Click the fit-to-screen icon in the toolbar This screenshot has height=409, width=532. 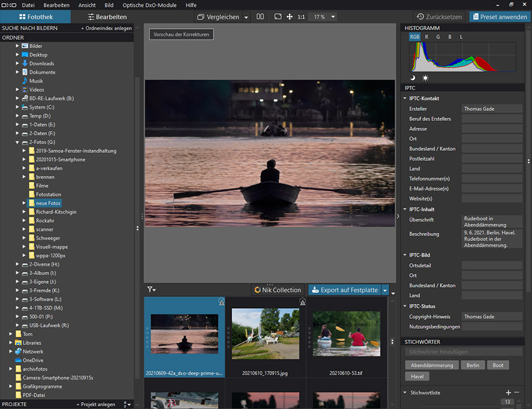coord(278,17)
